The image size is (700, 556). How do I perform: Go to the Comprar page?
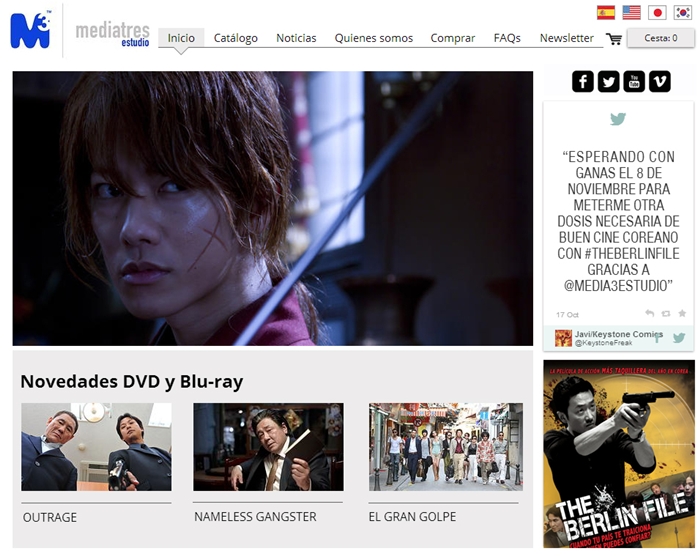pos(453,38)
